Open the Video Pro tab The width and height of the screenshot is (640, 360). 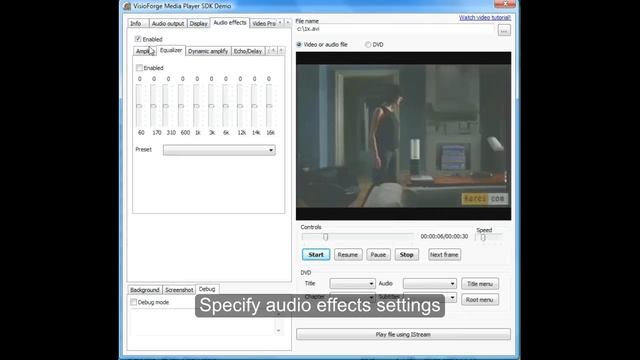coord(264,24)
